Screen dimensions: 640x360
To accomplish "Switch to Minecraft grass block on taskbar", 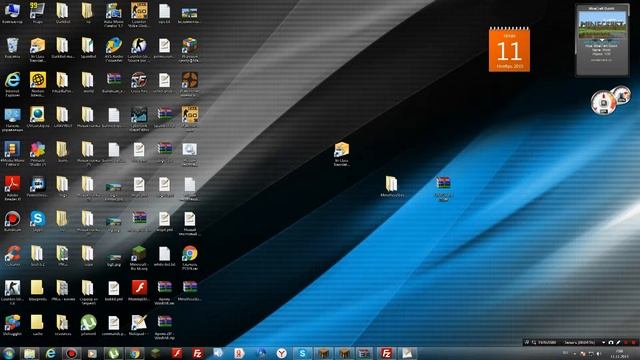I will tap(156, 353).
